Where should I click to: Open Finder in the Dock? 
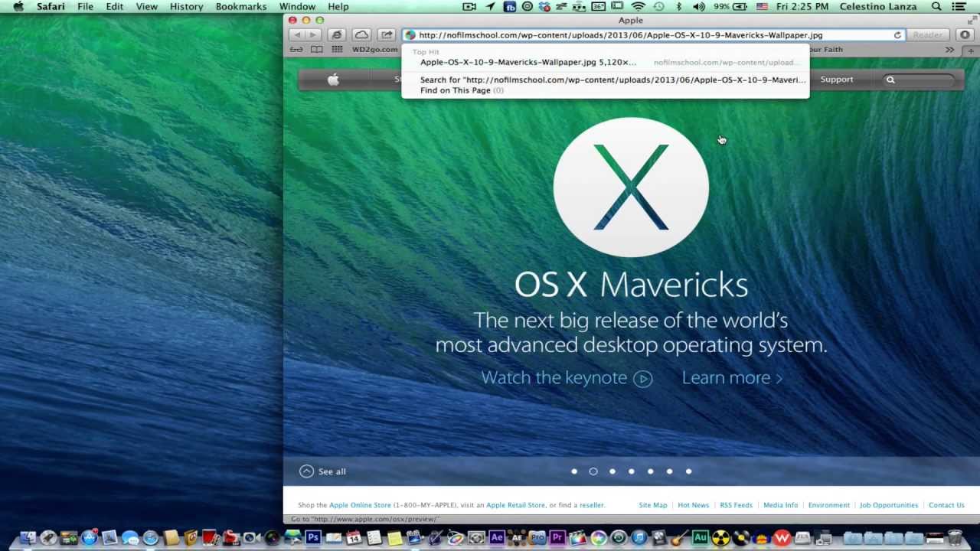point(28,538)
